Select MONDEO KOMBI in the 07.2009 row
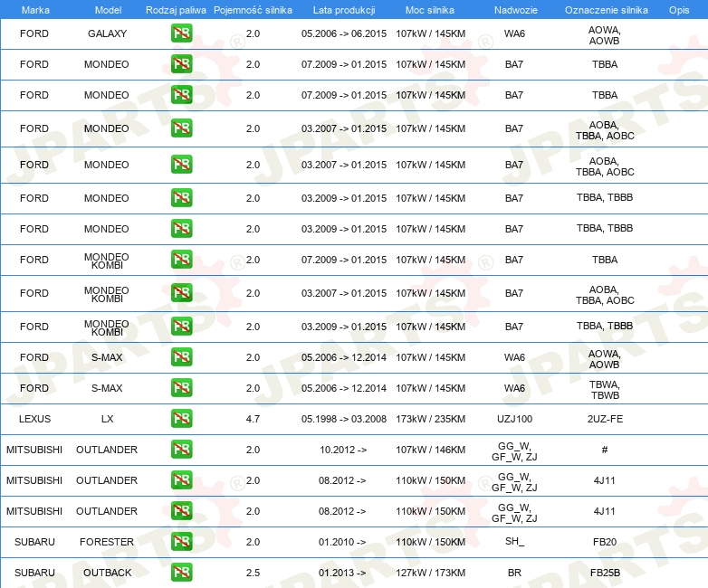Viewport: 708px width, 588px height. [107, 261]
